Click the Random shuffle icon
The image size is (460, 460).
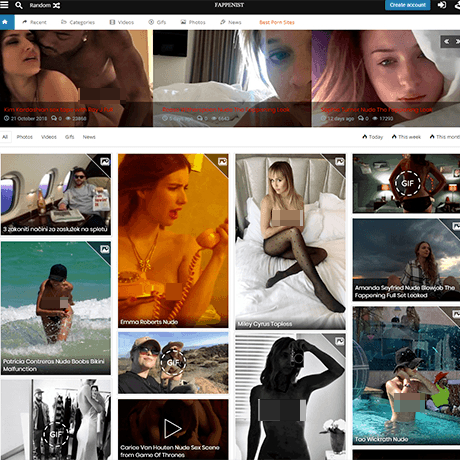coord(56,5)
